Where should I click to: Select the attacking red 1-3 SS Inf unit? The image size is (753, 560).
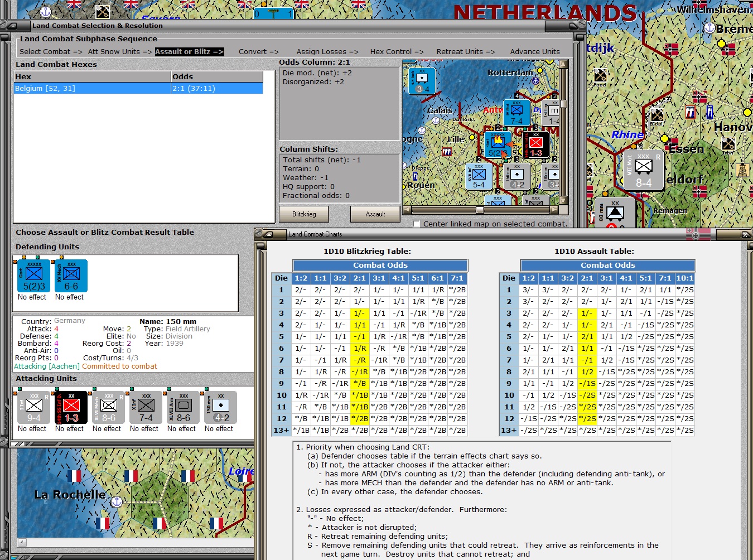(71, 407)
